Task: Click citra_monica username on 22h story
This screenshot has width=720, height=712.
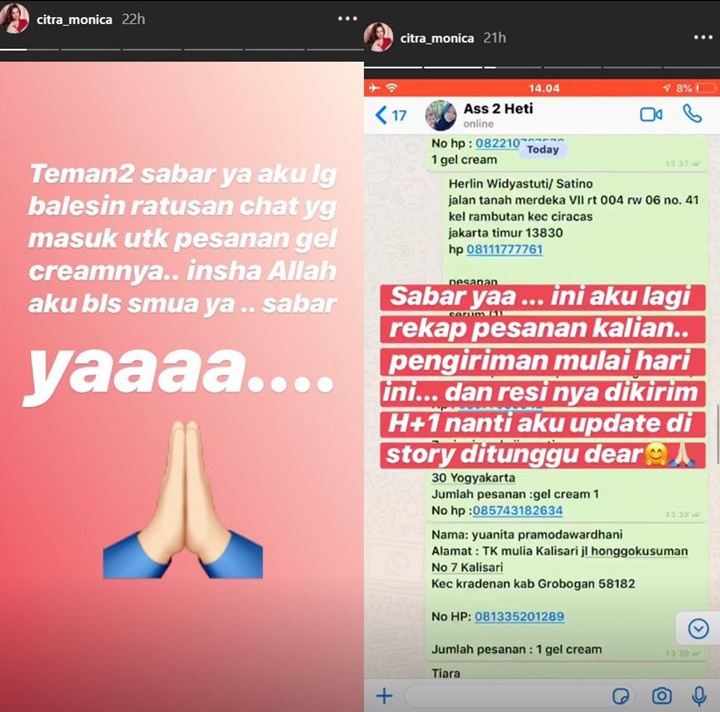Action: pos(74,19)
